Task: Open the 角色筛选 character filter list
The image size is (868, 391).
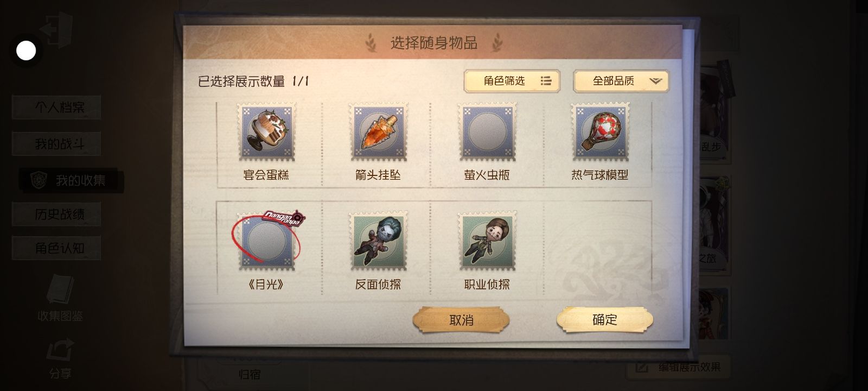Action: (512, 81)
